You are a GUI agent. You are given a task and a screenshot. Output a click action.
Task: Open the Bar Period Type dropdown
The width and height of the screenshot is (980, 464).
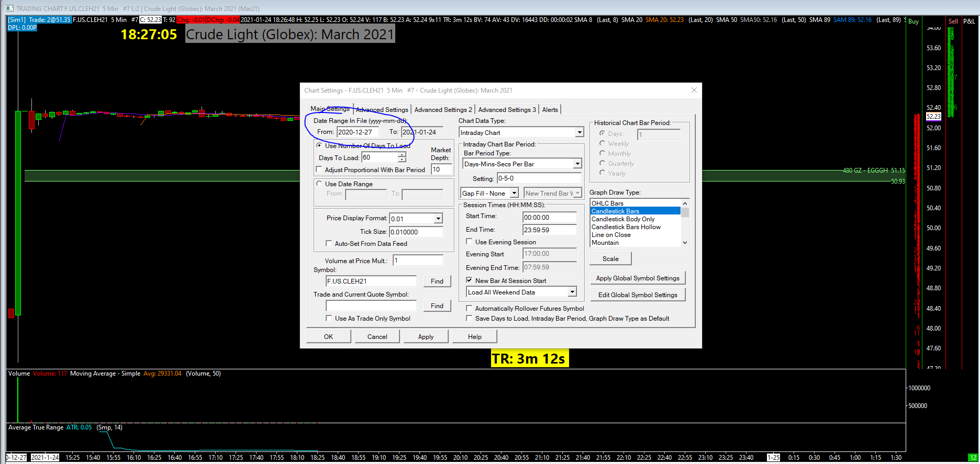(x=577, y=164)
